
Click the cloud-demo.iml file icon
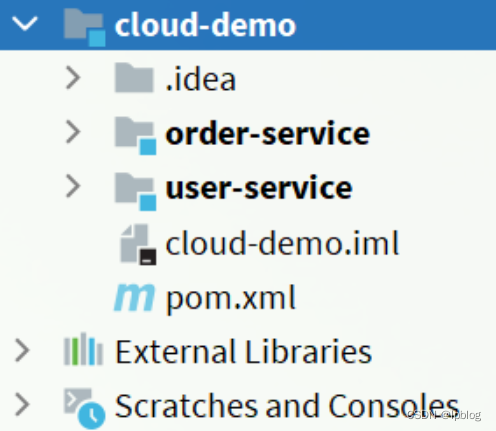138,245
